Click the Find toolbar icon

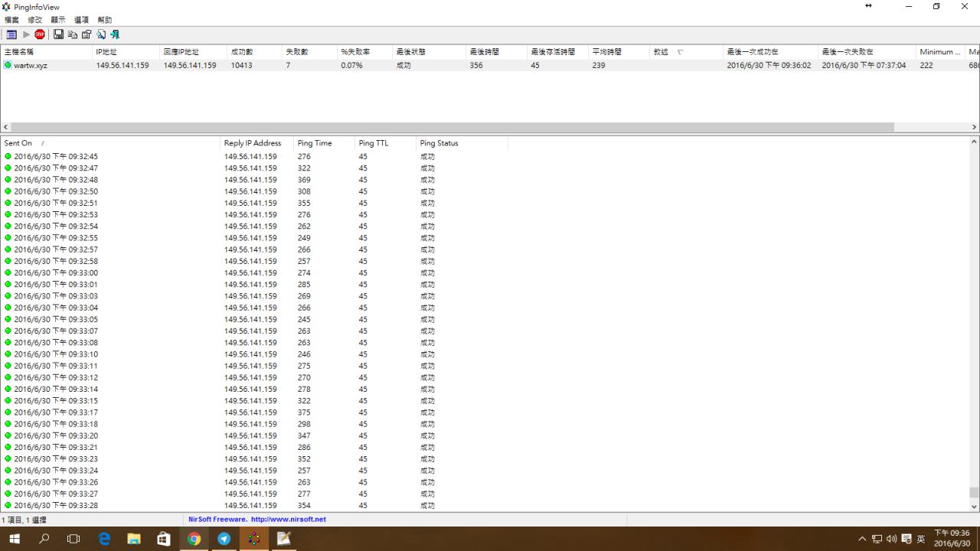click(x=101, y=34)
